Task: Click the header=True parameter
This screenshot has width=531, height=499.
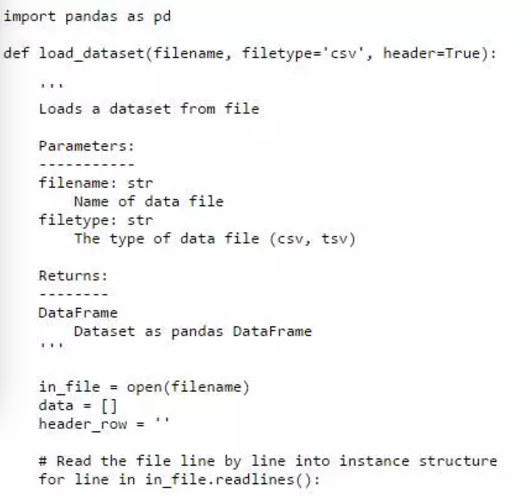Action: point(432,53)
